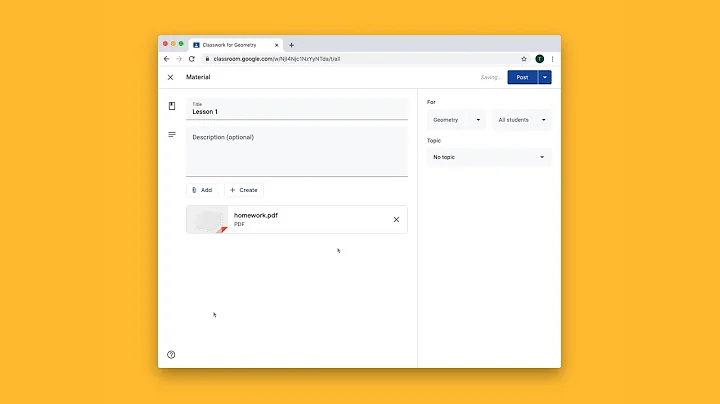Viewport: 720px width, 404px height.
Task: Click the Topic label
Action: point(433,140)
